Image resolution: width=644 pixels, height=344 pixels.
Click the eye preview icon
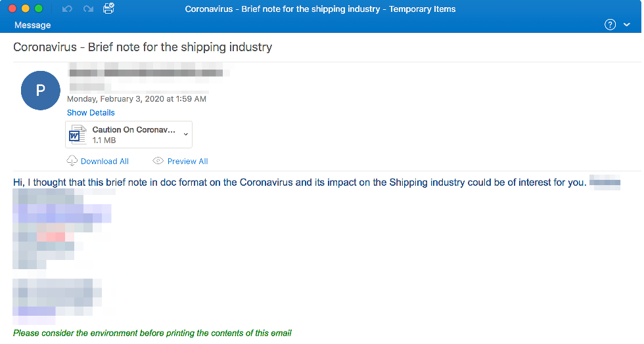pyautogui.click(x=158, y=161)
